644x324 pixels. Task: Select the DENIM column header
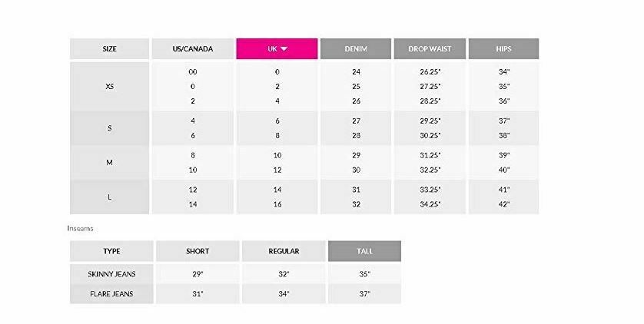(356, 49)
